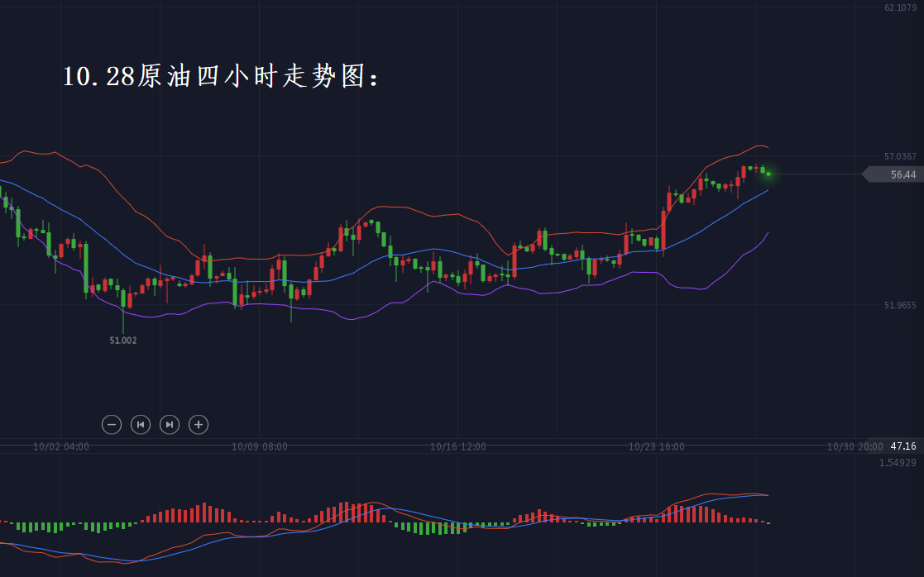
Task: Zoom in the chart with plus button
Action: click(198, 425)
